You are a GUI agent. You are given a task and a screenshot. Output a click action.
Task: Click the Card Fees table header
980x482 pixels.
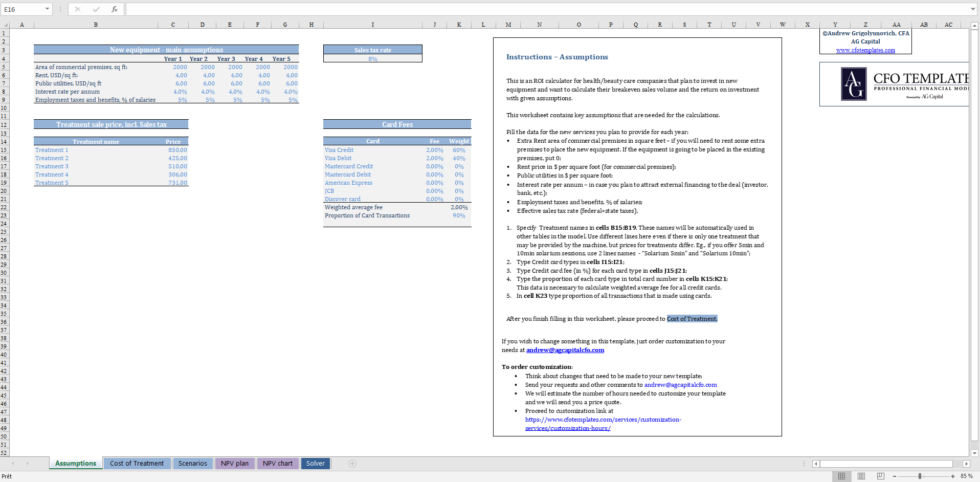(397, 124)
